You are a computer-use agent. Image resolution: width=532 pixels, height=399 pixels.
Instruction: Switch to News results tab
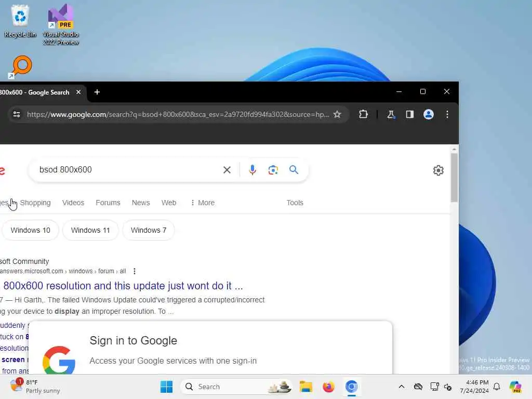click(141, 203)
